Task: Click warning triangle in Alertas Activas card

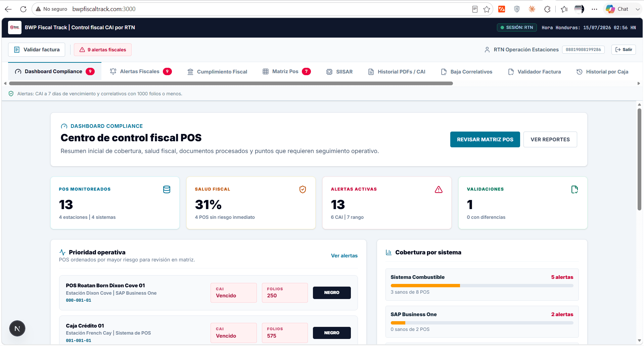Action: (x=439, y=190)
